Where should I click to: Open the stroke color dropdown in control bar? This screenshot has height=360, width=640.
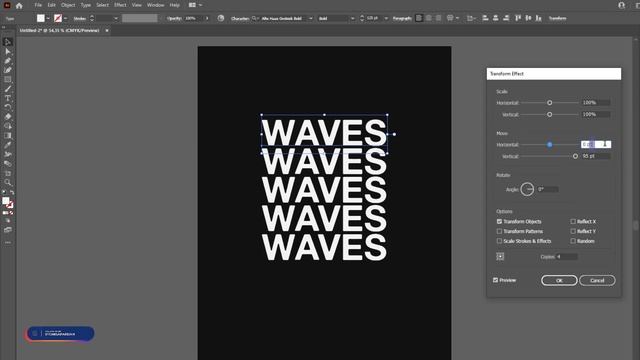pos(65,18)
